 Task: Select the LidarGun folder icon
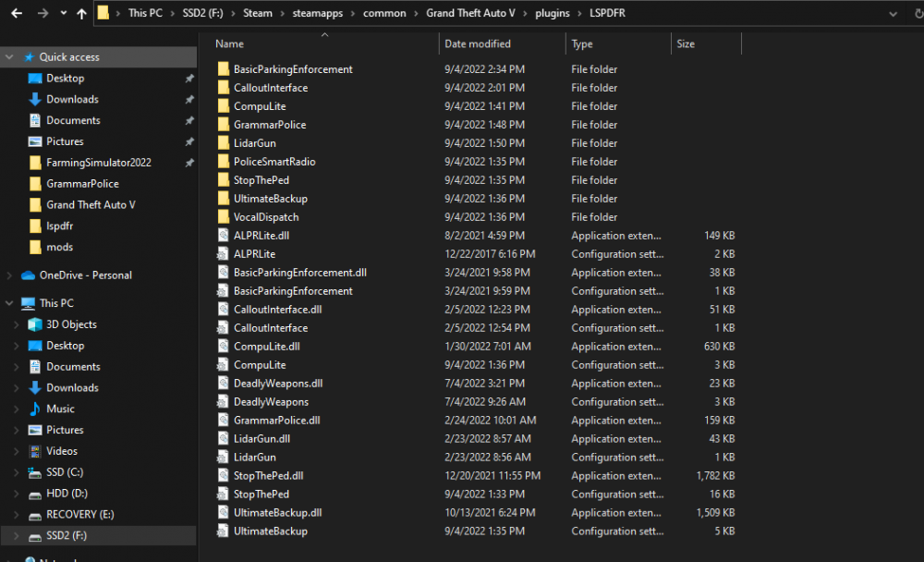pos(223,142)
